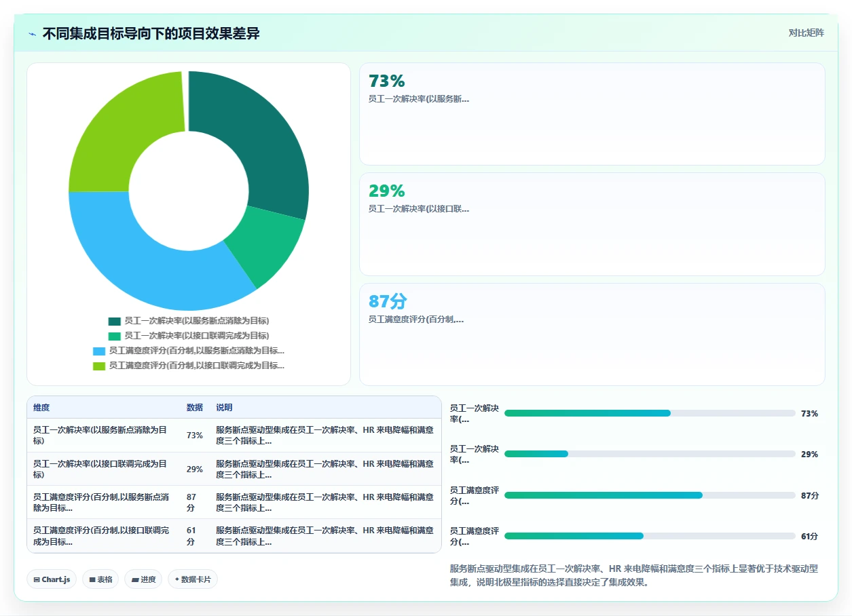Click the legend text 员工一次解决率(以服务断点消除为目标)
The height and width of the screenshot is (616, 852).
[x=197, y=321]
